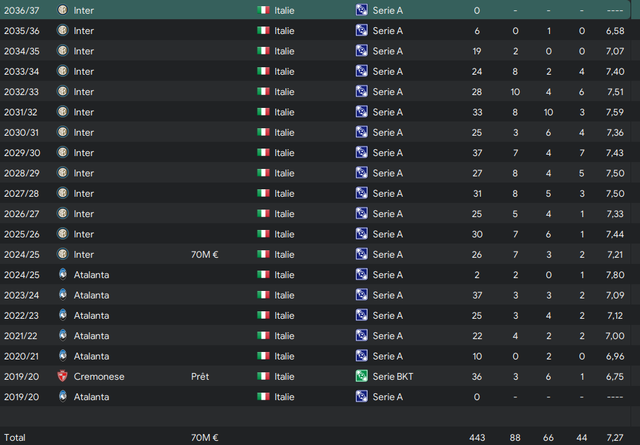Screen dimensions: 640x445
Task: Click the Total summary row
Action: (x=320, y=437)
